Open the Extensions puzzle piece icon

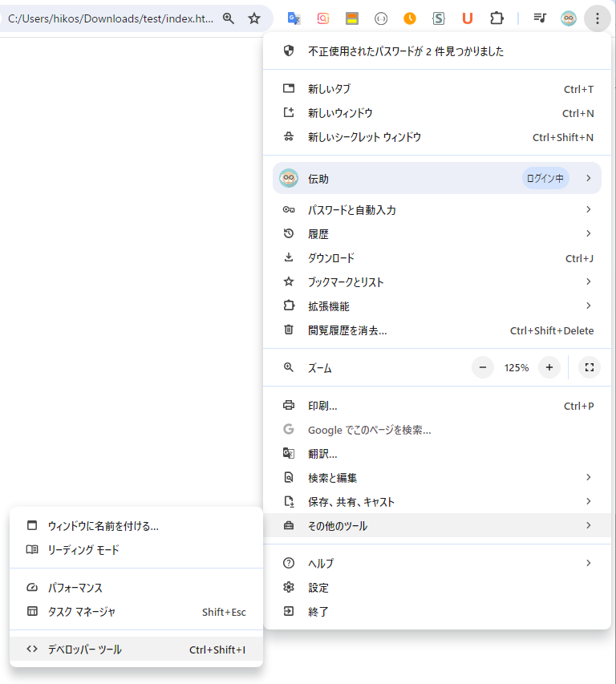pyautogui.click(x=496, y=18)
